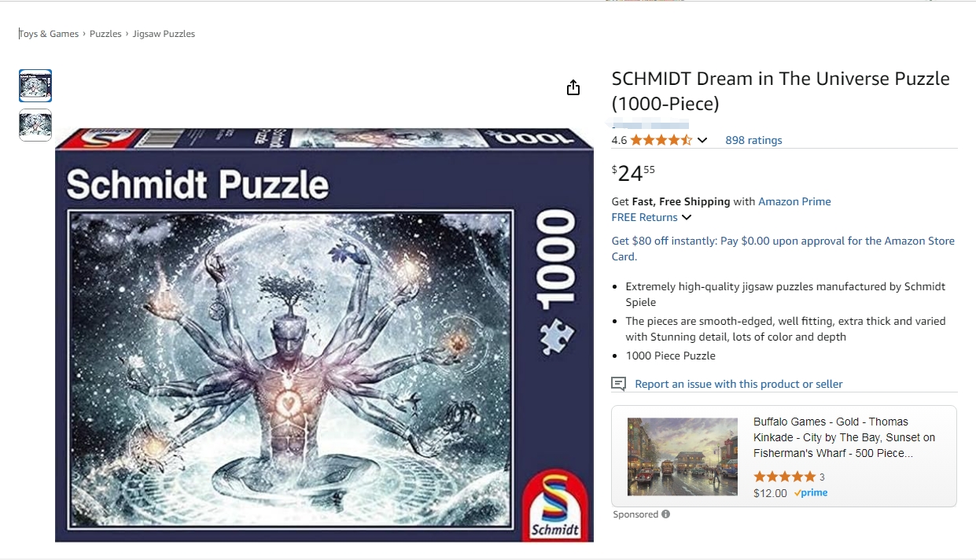The width and height of the screenshot is (976, 560).
Task: Expand the FREE Returns dropdown
Action: pyautogui.click(x=687, y=217)
